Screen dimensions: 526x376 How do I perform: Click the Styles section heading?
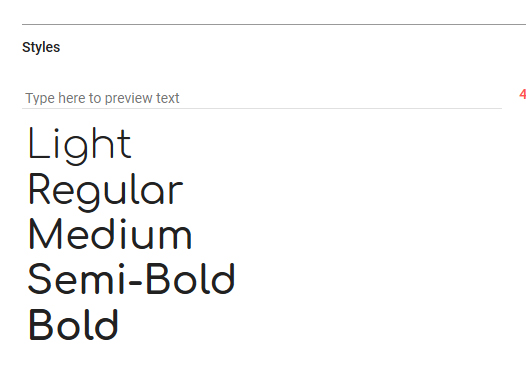41,47
